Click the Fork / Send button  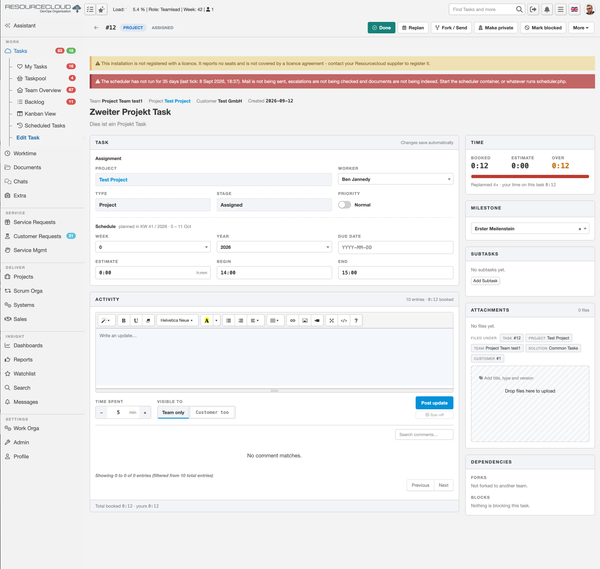point(451,28)
